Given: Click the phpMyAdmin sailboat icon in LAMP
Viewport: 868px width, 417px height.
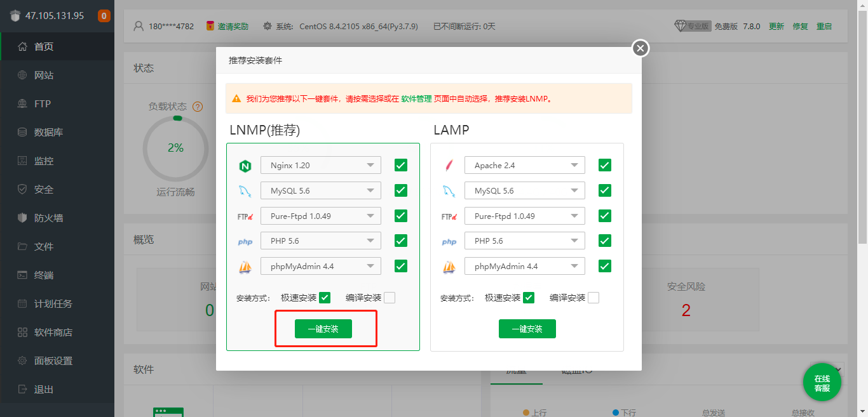Looking at the screenshot, I should pyautogui.click(x=449, y=267).
